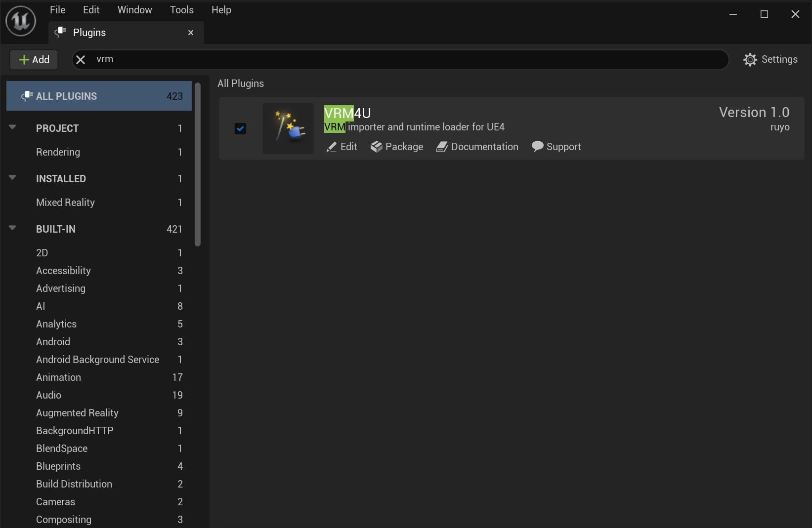Click the plug icon on Plugins tab

point(60,33)
